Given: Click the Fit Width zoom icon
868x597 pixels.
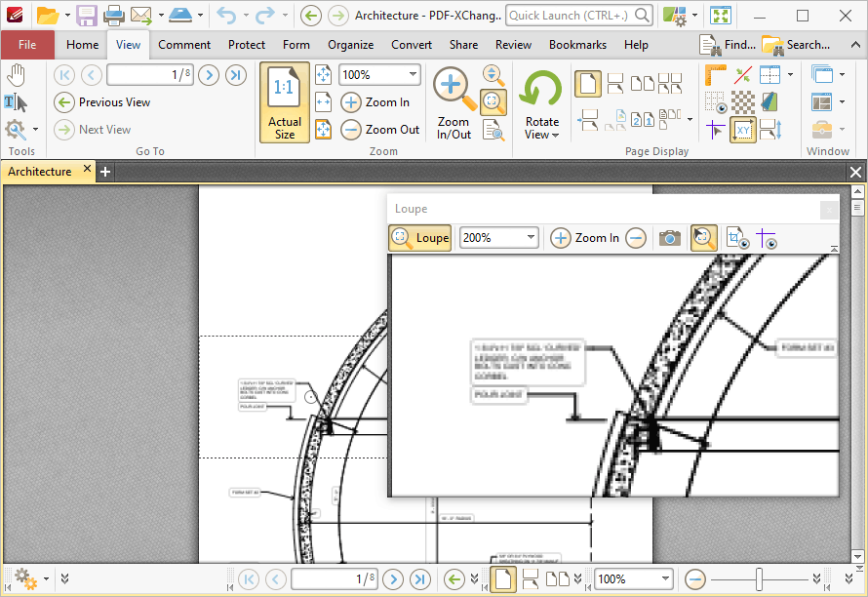Looking at the screenshot, I should 323,101.
